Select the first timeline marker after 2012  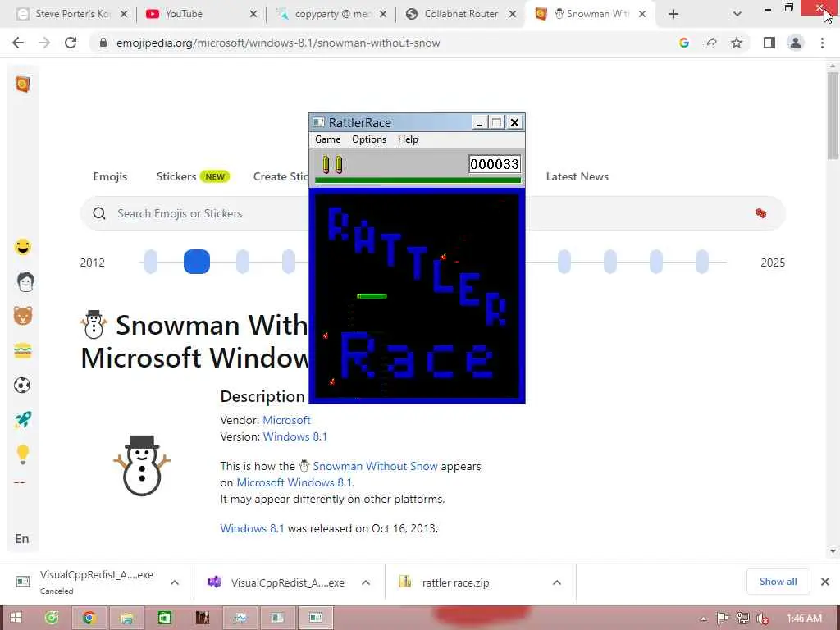[x=151, y=262]
